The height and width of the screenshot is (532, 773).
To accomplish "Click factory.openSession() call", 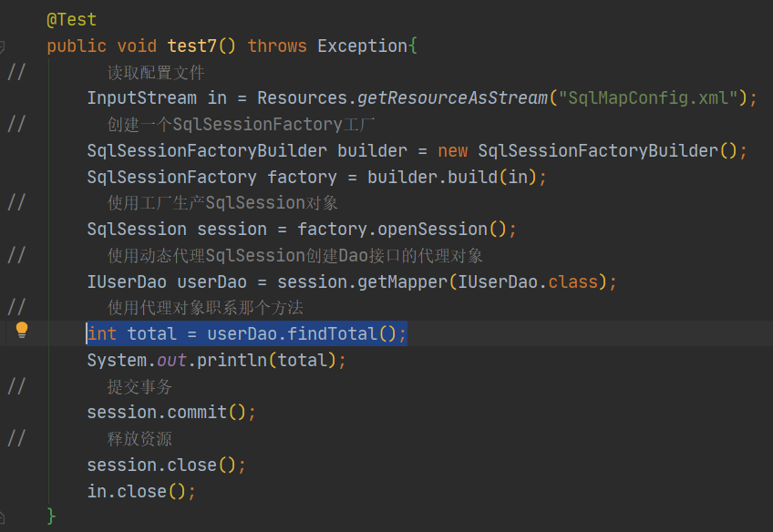I will pyautogui.click(x=402, y=229).
